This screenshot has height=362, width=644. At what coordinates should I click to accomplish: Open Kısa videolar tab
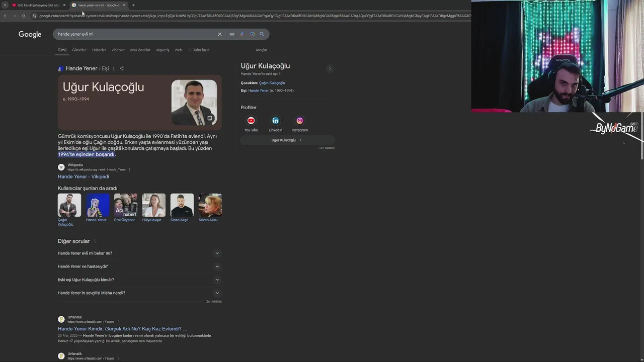140,50
